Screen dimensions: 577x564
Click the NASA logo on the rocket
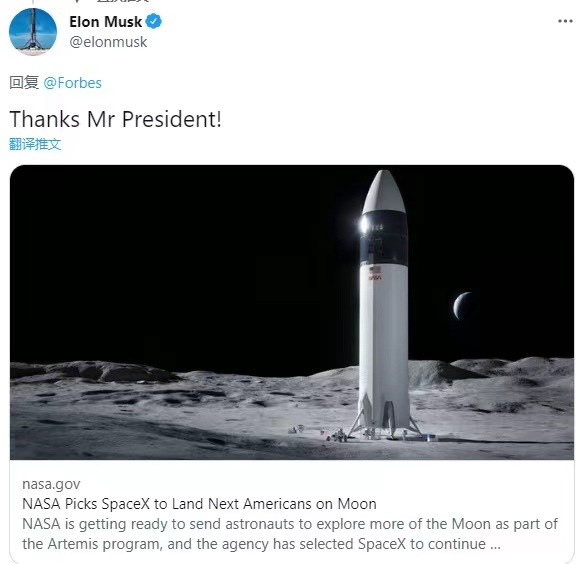click(x=375, y=277)
